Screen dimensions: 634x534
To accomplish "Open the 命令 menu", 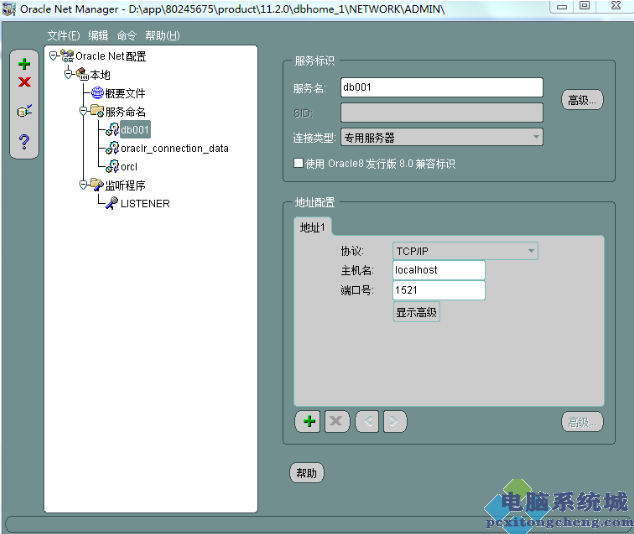I will (127, 36).
